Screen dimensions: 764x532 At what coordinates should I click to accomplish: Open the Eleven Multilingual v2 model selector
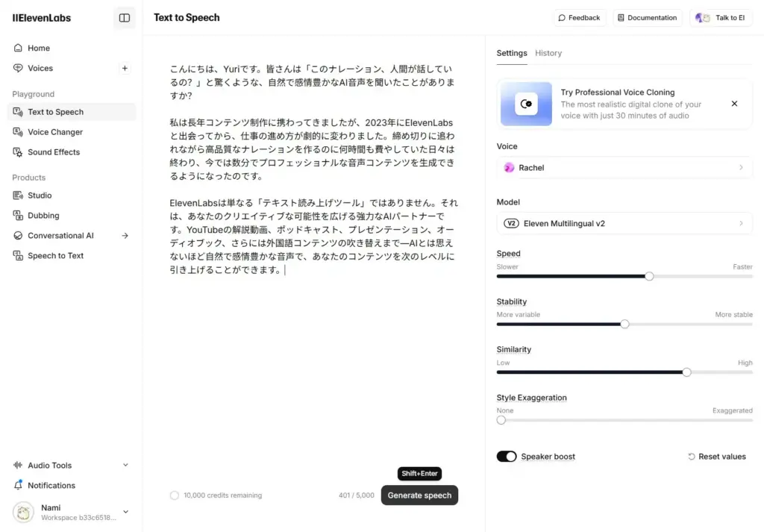click(624, 224)
